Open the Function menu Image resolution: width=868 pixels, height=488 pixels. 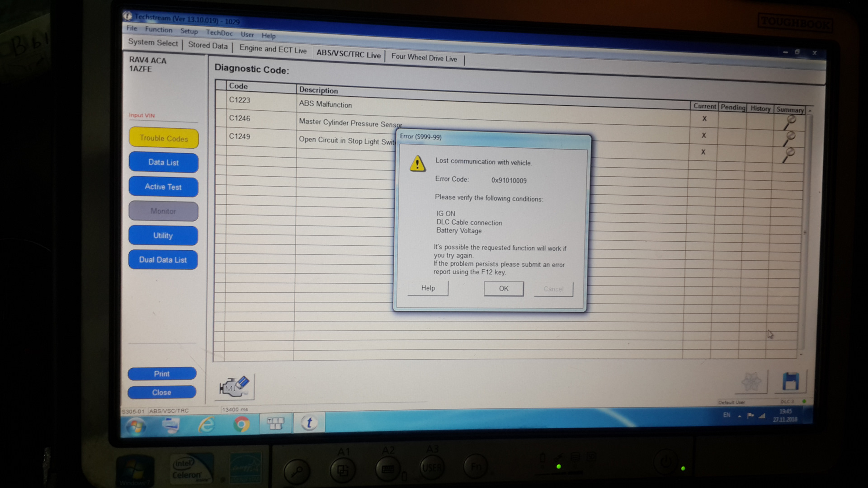(158, 29)
